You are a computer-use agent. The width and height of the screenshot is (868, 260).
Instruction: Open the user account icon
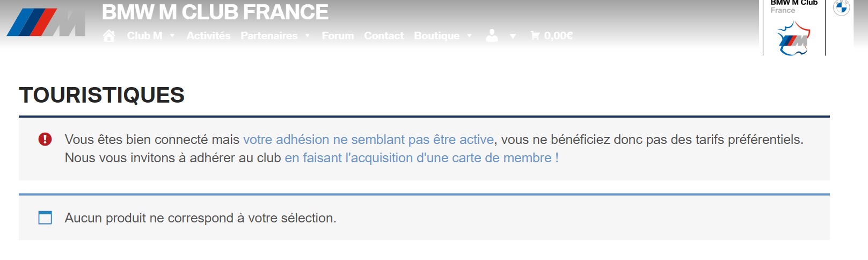coord(492,35)
